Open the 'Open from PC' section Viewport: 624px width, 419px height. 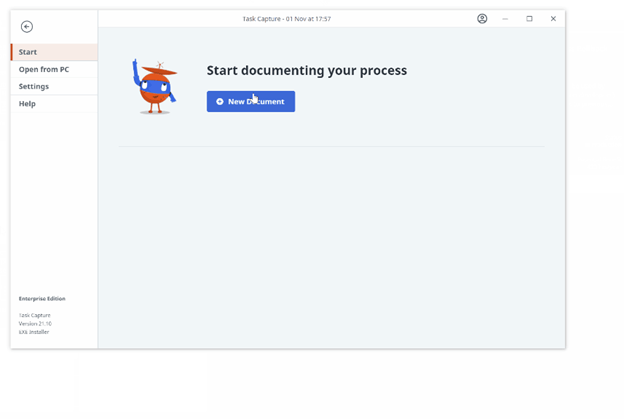pyautogui.click(x=54, y=69)
